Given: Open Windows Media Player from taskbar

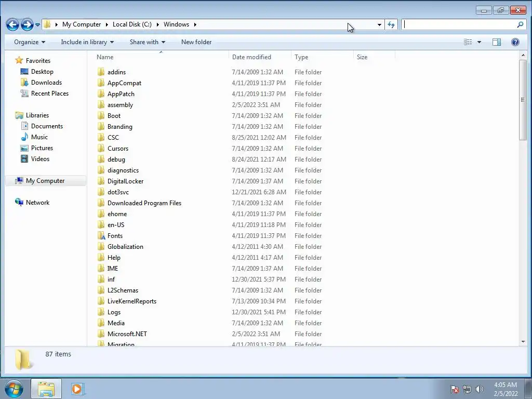Looking at the screenshot, I should (77, 389).
